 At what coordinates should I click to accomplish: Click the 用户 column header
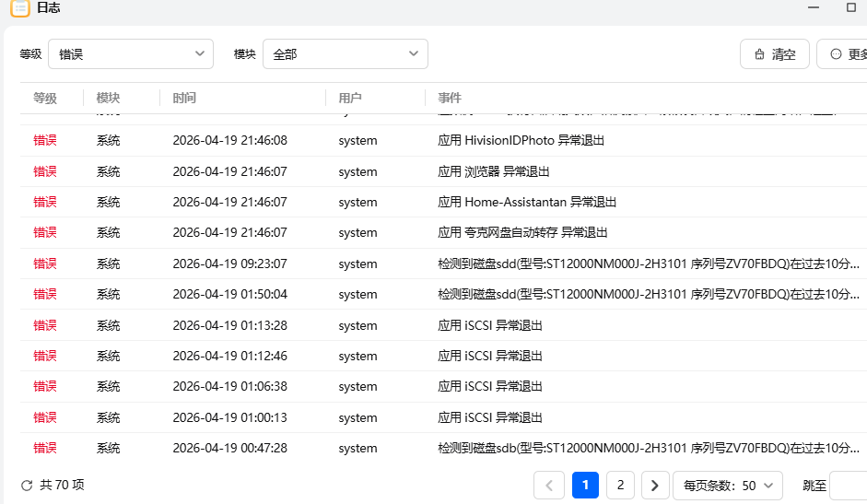point(350,99)
